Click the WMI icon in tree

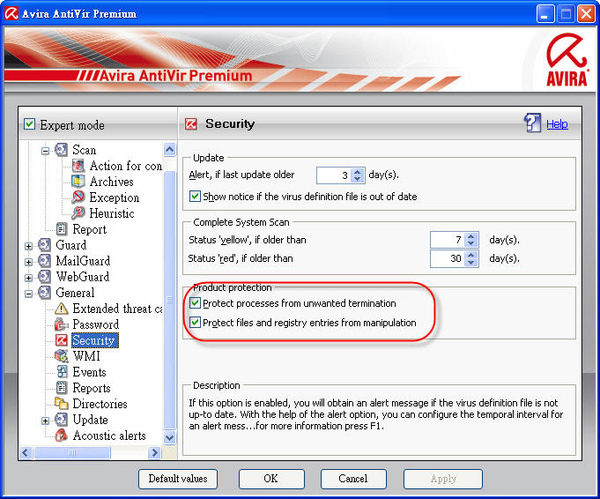pos(61,356)
